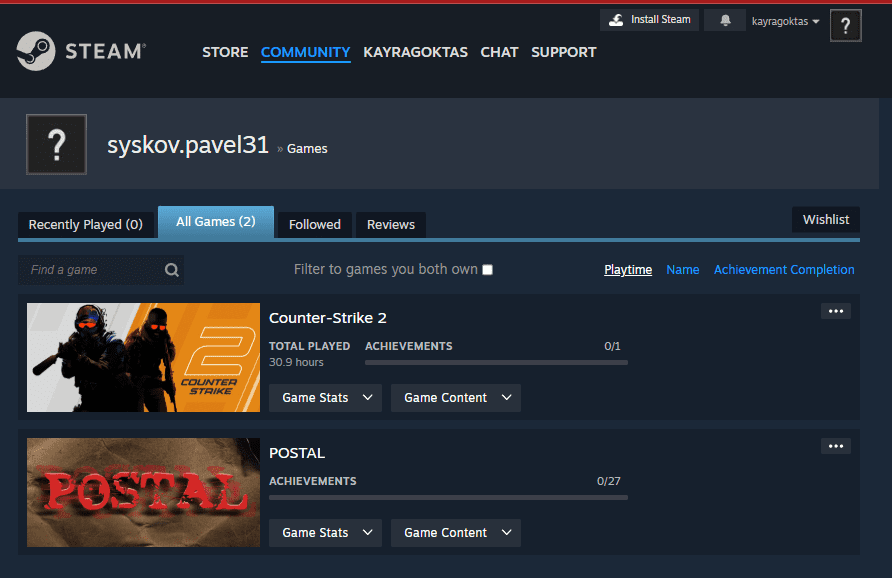Open syskov.pavel31 profile avatar
The height and width of the screenshot is (578, 892).
[x=56, y=145]
